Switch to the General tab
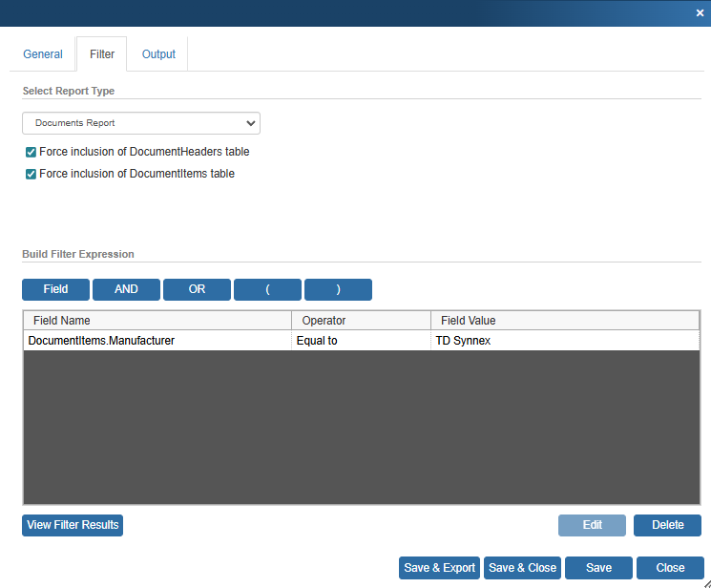711x588 pixels. (43, 54)
